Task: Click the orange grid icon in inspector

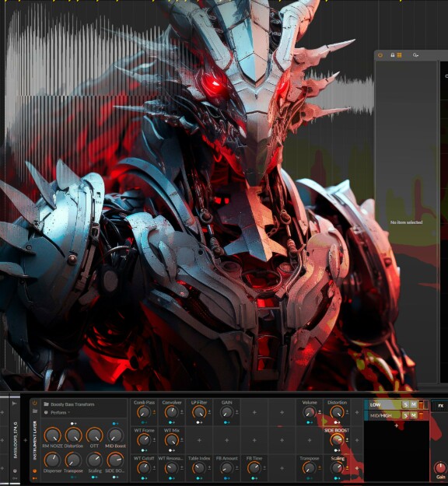Action: coord(399,55)
